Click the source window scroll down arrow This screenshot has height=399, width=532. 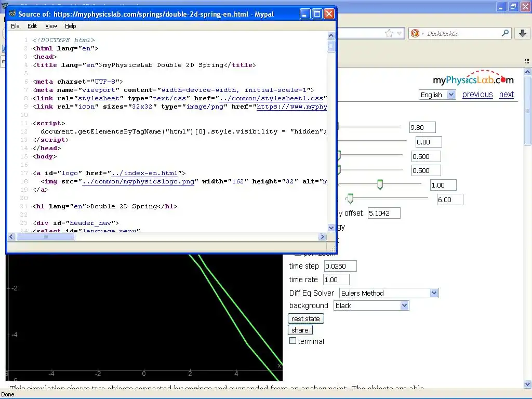click(331, 228)
